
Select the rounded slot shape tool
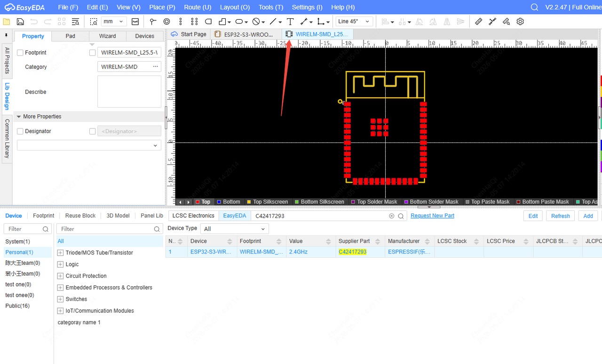point(239,22)
